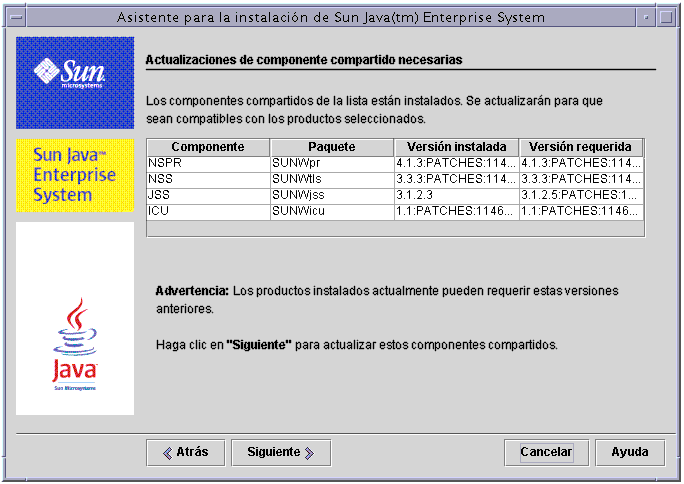
Task: Click the Sun Java Enterprise System banner
Action: click(75, 175)
